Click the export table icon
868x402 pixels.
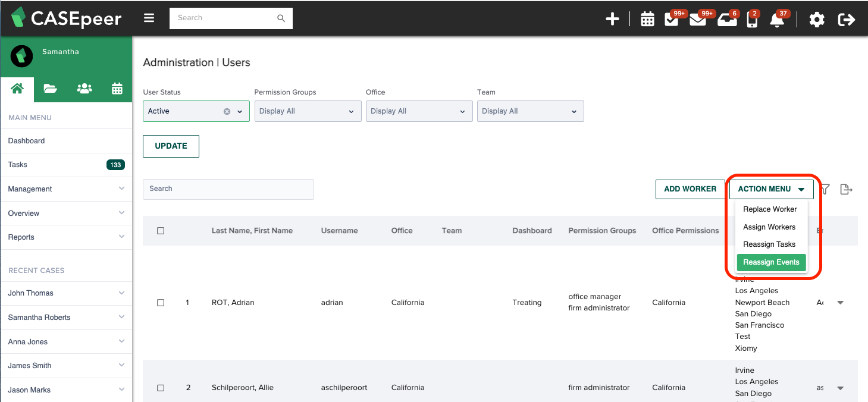point(846,189)
